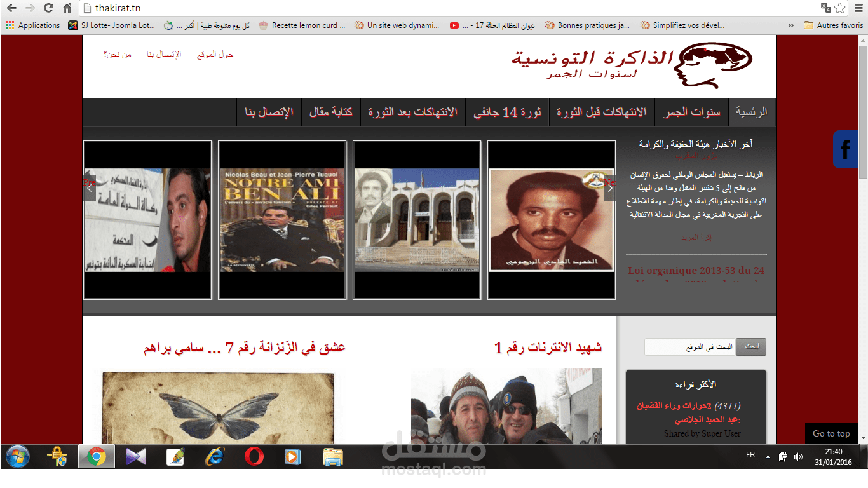The height and width of the screenshot is (488, 868).
Task: Open the white courthouse building thumbnail
Action: [x=417, y=220]
